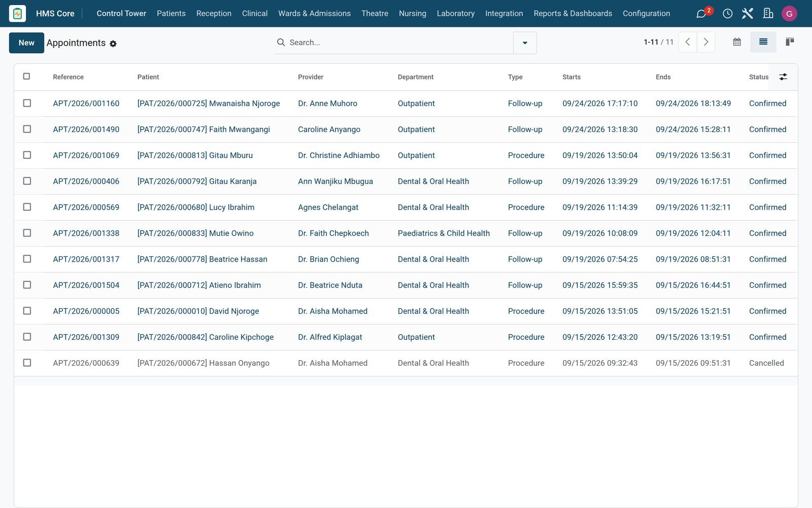
Task: Go to previous page of records
Action: (688, 42)
